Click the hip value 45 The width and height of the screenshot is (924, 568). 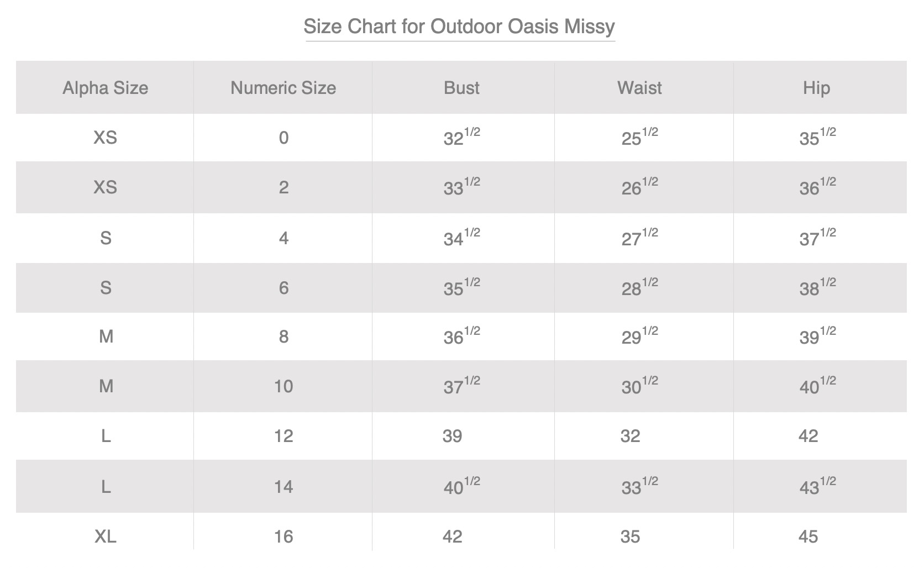point(808,537)
